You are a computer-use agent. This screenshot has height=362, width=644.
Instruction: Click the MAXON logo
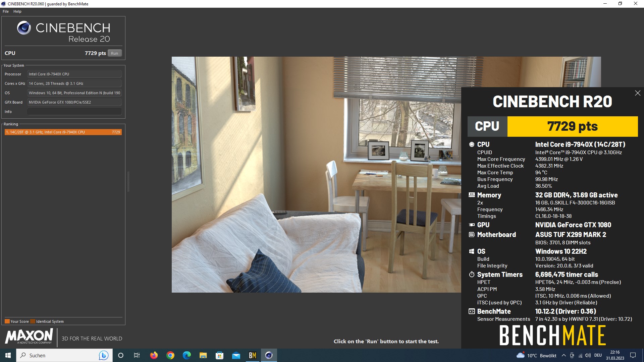[x=29, y=336]
